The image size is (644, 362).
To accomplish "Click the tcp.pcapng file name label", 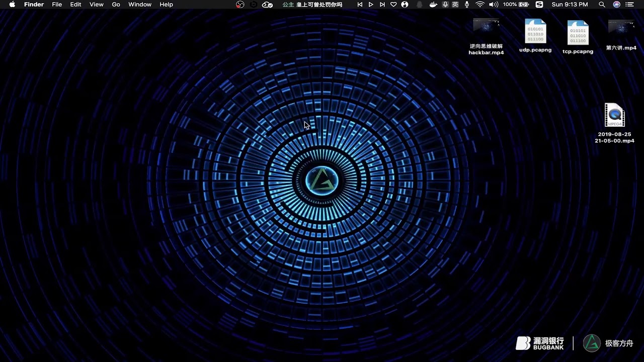I will click(x=578, y=51).
